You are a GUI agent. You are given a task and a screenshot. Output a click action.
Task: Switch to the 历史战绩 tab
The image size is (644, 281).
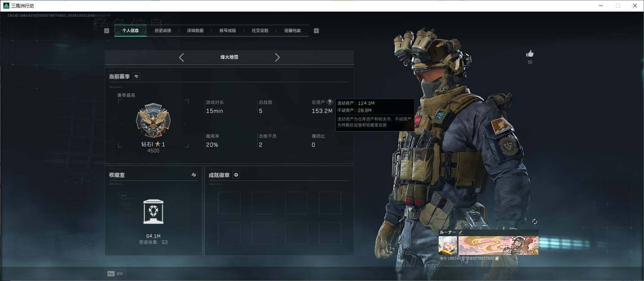click(163, 31)
